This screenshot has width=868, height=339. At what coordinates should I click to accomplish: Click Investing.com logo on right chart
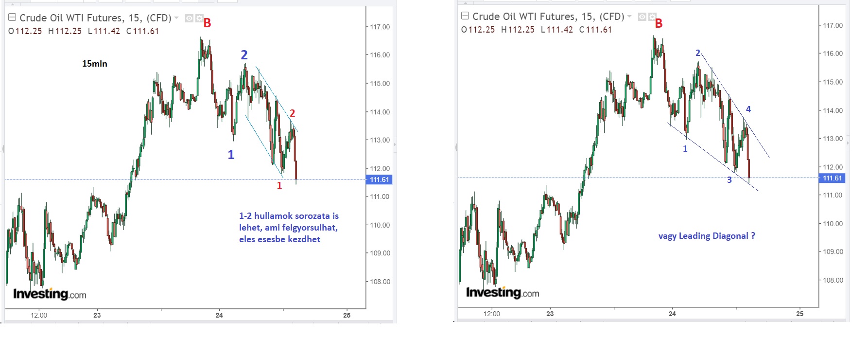pyautogui.click(x=503, y=292)
